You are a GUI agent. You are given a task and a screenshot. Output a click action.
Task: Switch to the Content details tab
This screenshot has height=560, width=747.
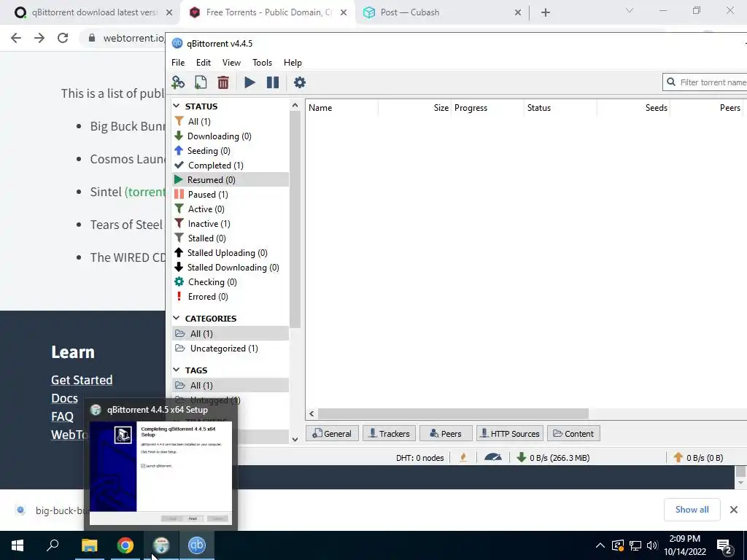pos(573,433)
